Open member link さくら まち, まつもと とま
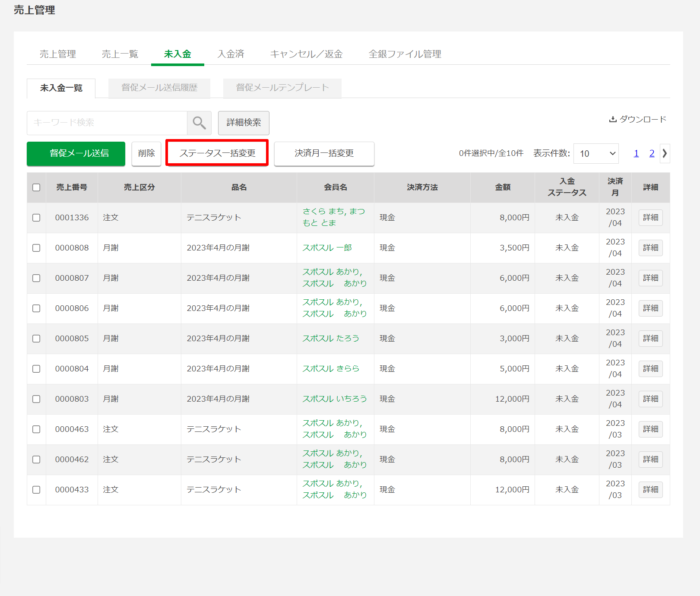This screenshot has height=596, width=700. (334, 217)
